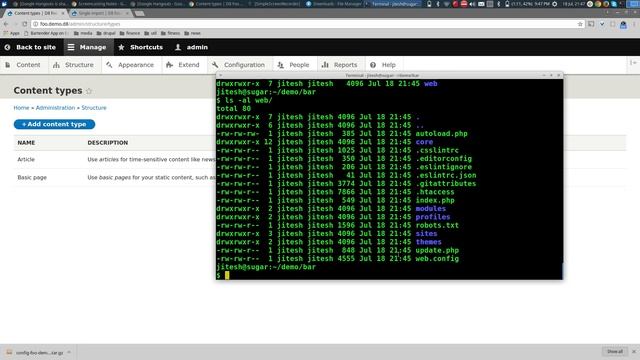The height and width of the screenshot is (360, 640).
Task: Open the Reports admin menu
Action: coord(340,65)
